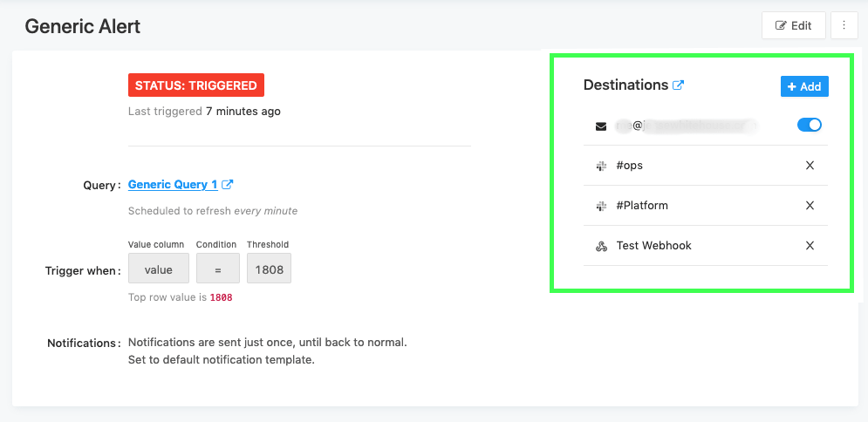Remove the #Platform destination

tap(810, 206)
